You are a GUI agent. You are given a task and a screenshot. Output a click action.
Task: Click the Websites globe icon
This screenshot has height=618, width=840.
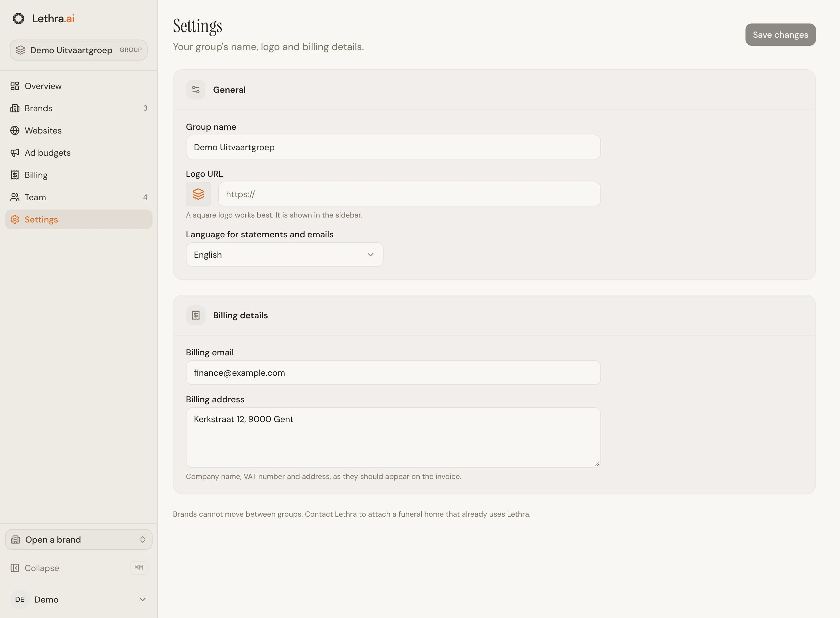[x=15, y=131]
